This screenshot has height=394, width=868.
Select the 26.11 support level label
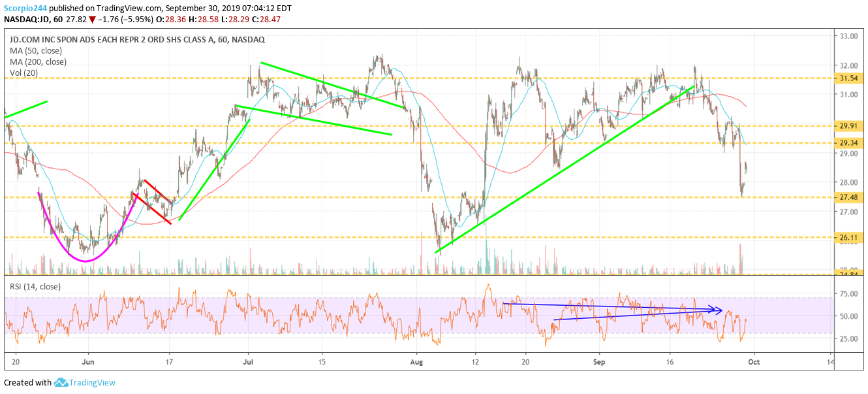coord(849,237)
